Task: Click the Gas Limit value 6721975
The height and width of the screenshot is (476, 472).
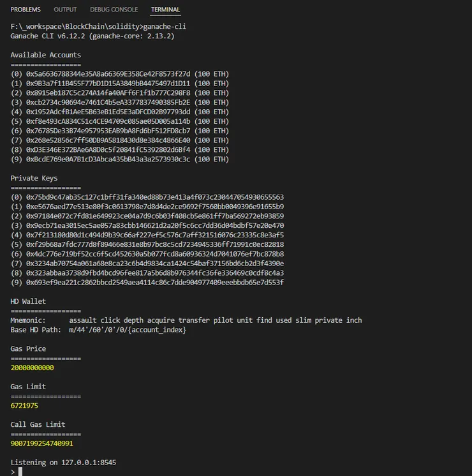Action: pyautogui.click(x=24, y=405)
